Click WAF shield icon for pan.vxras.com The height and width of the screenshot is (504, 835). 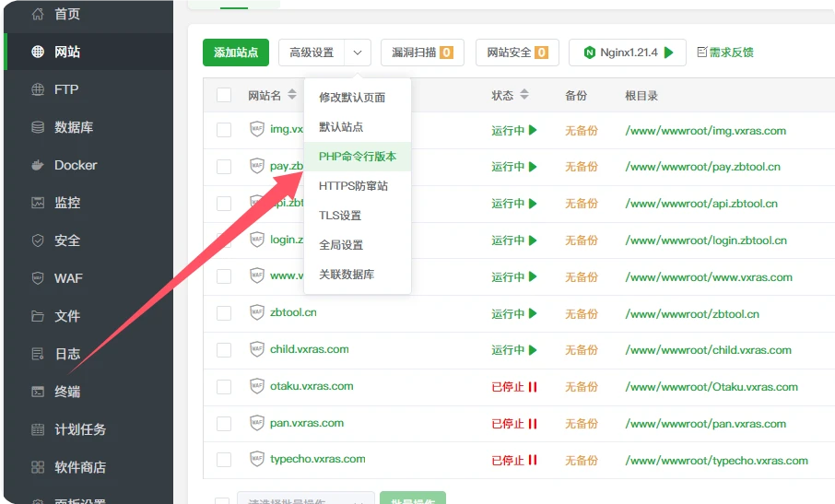pyautogui.click(x=257, y=423)
